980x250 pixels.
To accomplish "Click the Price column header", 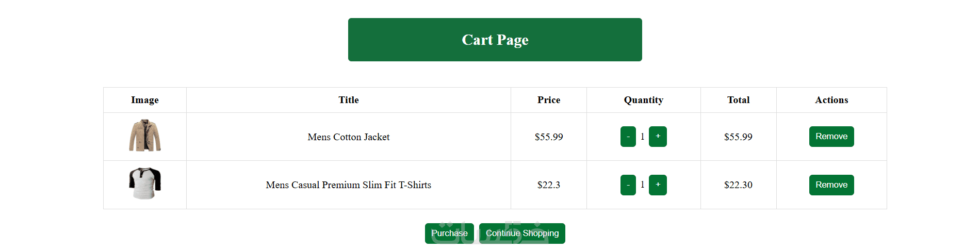I will tap(548, 100).
